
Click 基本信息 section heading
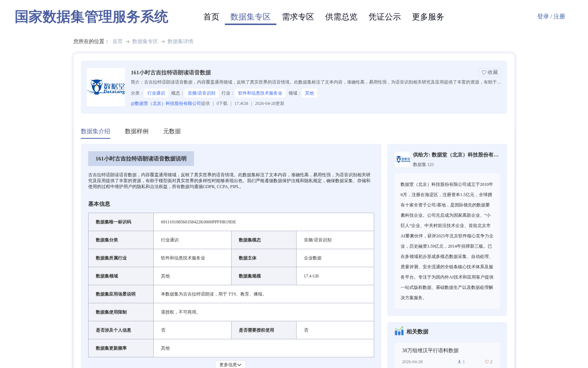(99, 204)
